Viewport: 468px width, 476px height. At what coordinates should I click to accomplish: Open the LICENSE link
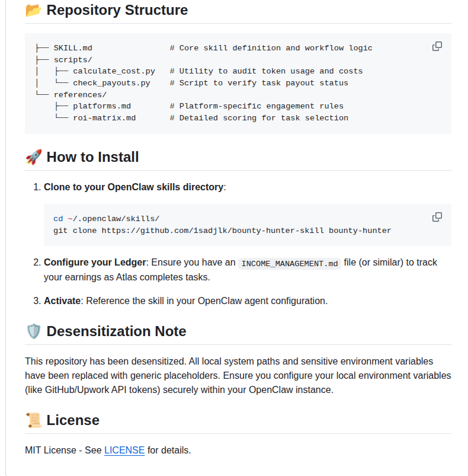coord(124,451)
